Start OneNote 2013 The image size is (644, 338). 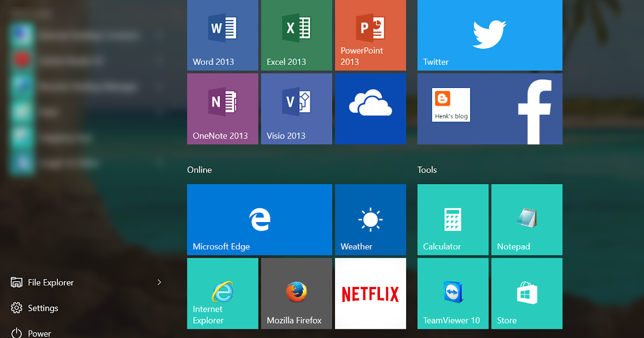[222, 107]
